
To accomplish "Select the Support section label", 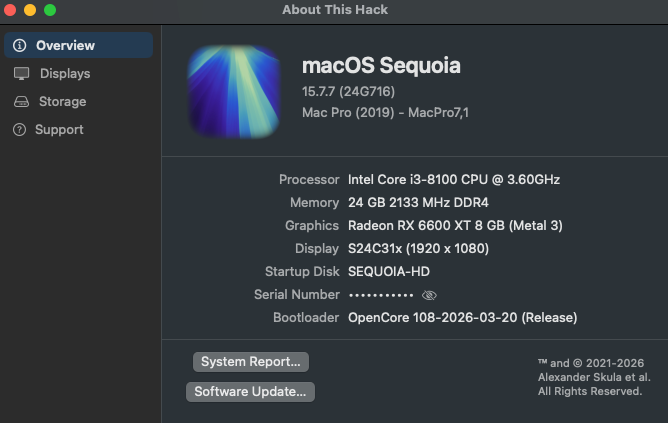I will [59, 129].
